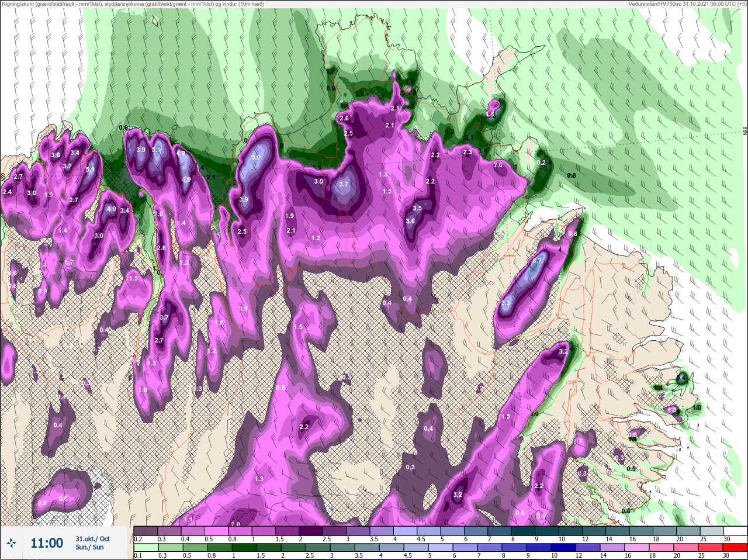Click the 4.0 precipitation value on the map

pos(112,209)
